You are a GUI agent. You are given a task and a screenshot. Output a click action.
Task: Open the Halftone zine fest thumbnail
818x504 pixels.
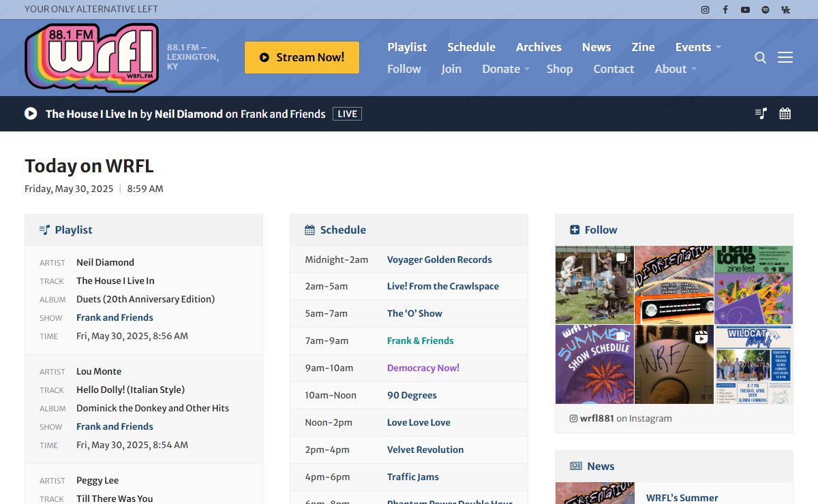tap(754, 285)
